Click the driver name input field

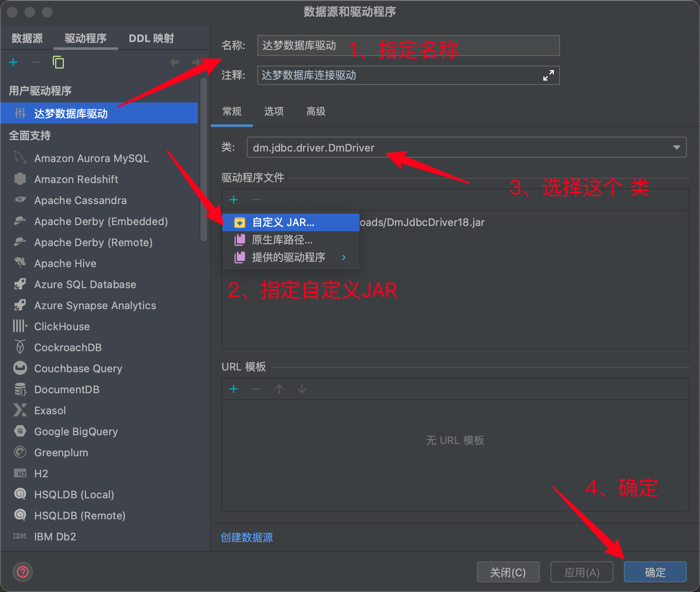tap(408, 46)
